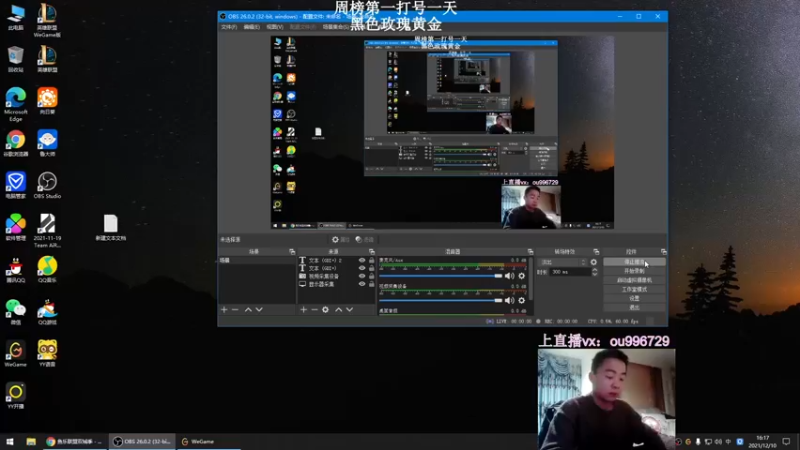800x450 pixels.
Task: Open File Explorer from the taskbar
Action: point(31,442)
